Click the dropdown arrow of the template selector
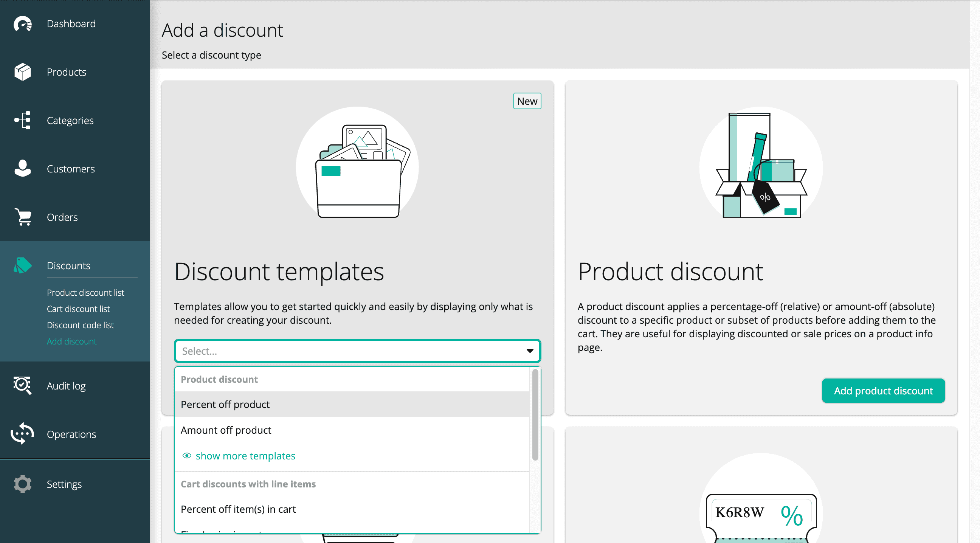The width and height of the screenshot is (980, 543). (530, 351)
